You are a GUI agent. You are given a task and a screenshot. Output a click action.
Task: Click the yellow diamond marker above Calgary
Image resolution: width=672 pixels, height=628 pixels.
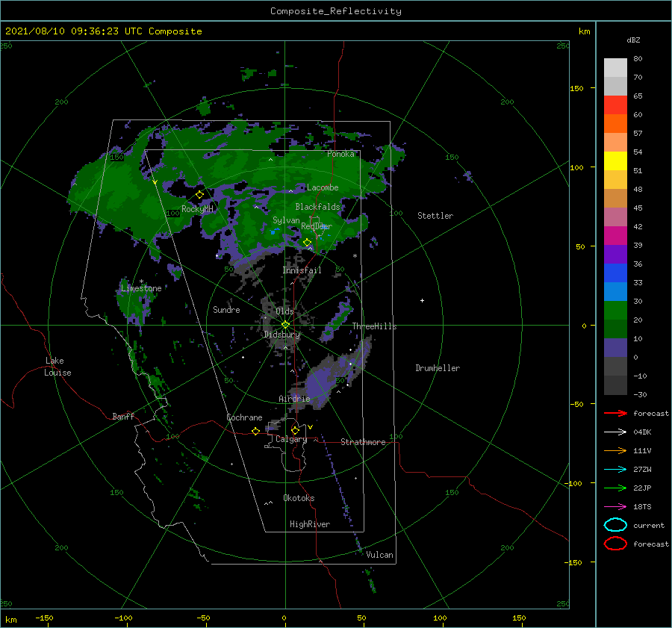point(295,430)
